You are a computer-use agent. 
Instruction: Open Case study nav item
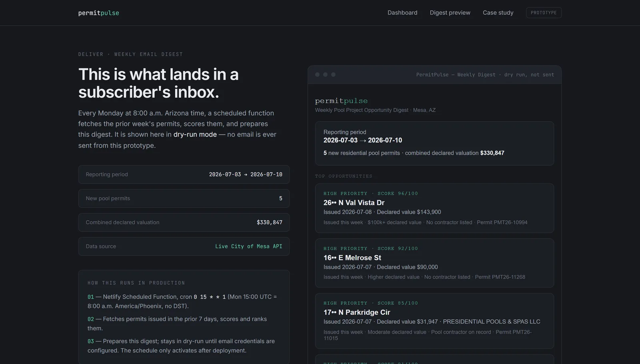pos(498,13)
